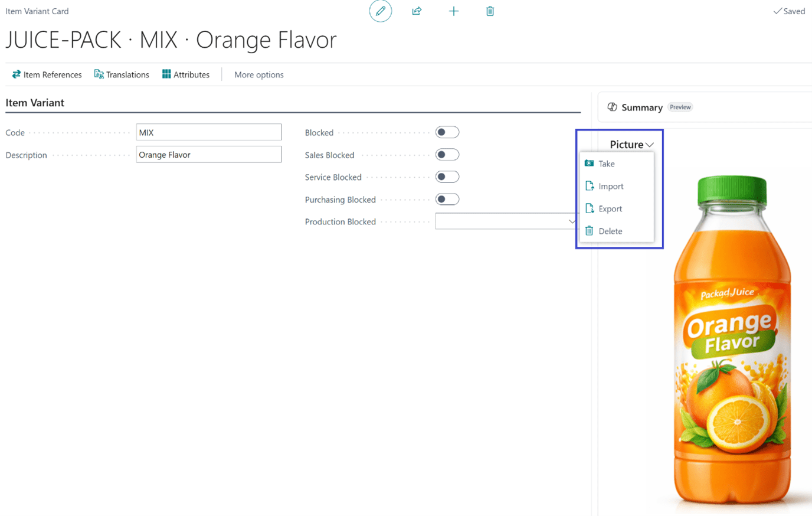This screenshot has width=812, height=516.
Task: Enable the Sales Blocked toggle
Action: [447, 155]
